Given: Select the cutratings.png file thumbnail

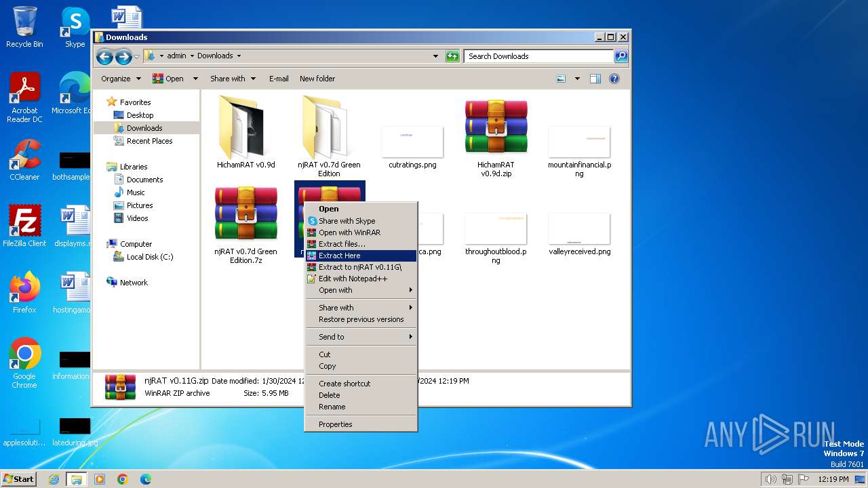Looking at the screenshot, I should [x=412, y=141].
